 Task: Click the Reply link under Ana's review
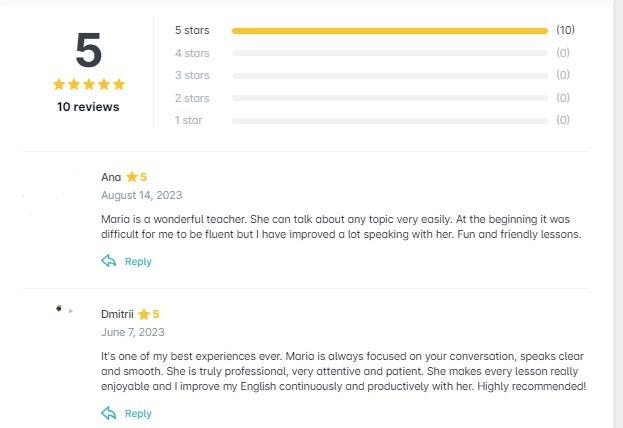(x=138, y=262)
